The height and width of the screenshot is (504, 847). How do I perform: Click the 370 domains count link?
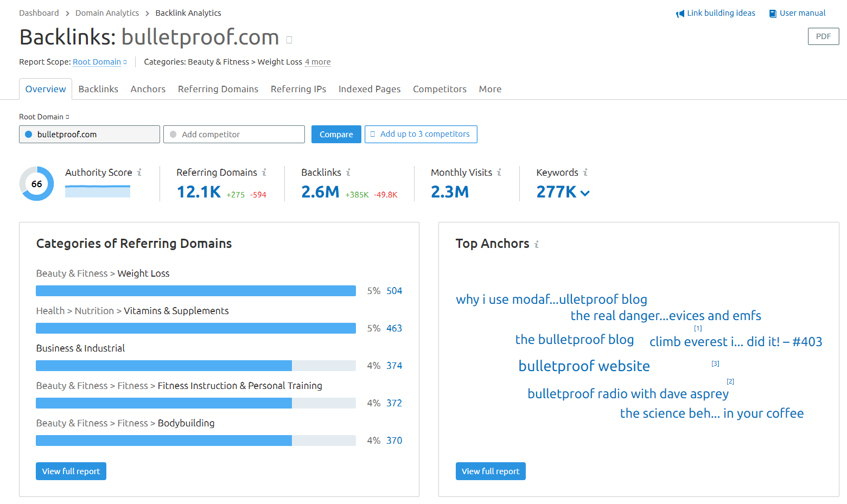point(394,441)
